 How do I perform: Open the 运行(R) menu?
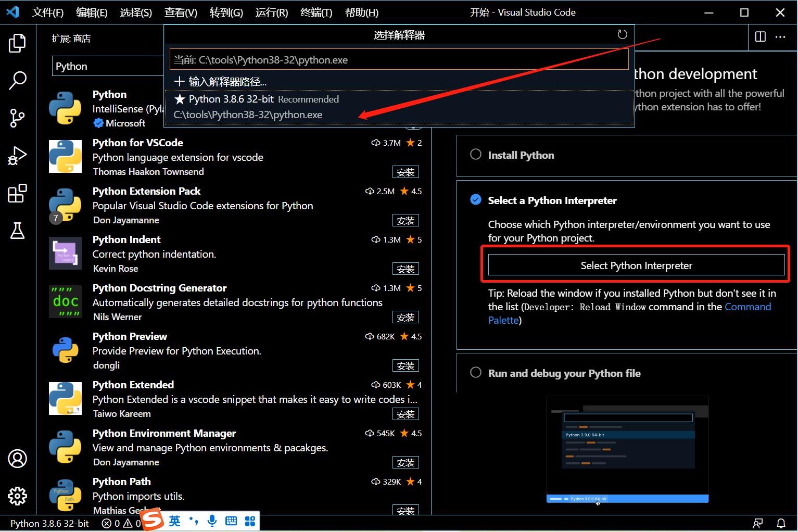(x=272, y=12)
